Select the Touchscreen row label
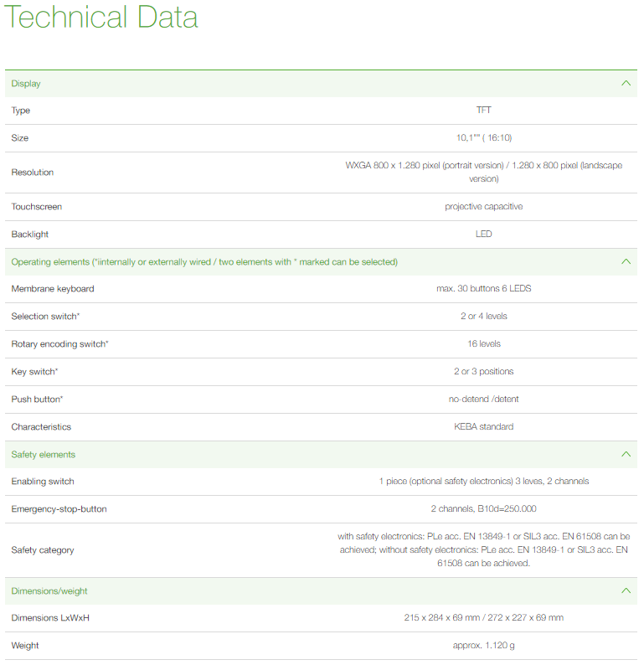The height and width of the screenshot is (665, 644). click(36, 207)
